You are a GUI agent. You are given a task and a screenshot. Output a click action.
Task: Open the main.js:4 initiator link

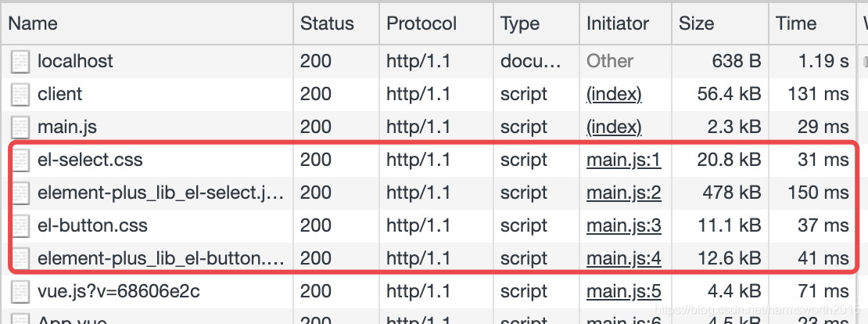point(624,259)
